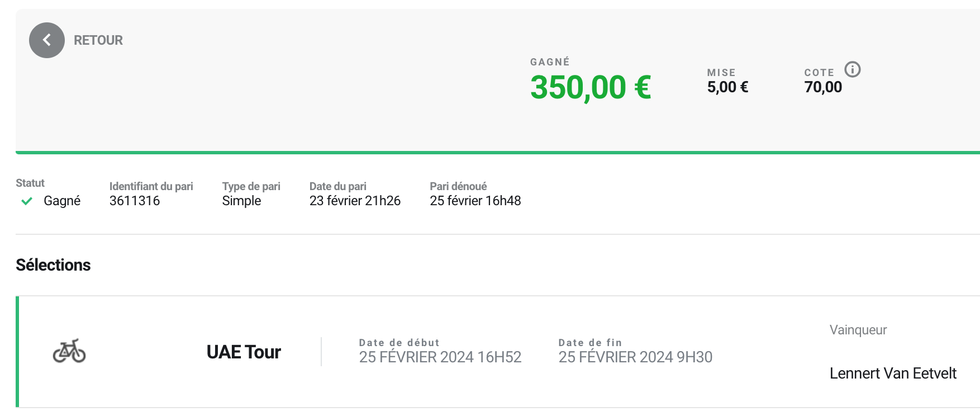Click the end date 25 FÉVRIER 2024 9H30
The height and width of the screenshot is (416, 980).
tap(635, 357)
